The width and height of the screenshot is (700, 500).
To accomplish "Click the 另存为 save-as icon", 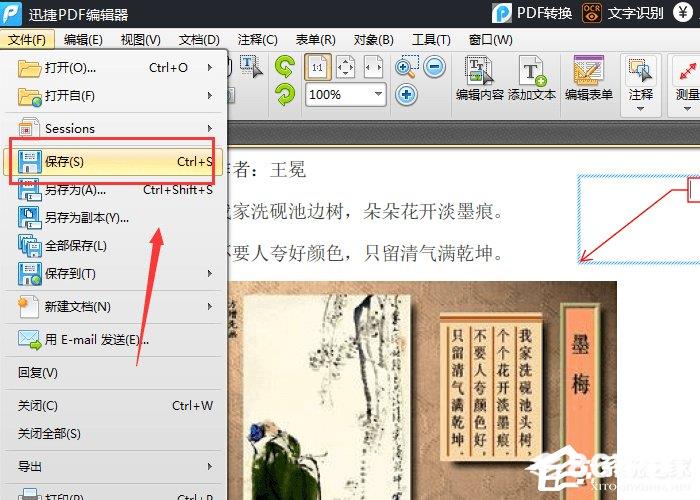I will coord(30,190).
